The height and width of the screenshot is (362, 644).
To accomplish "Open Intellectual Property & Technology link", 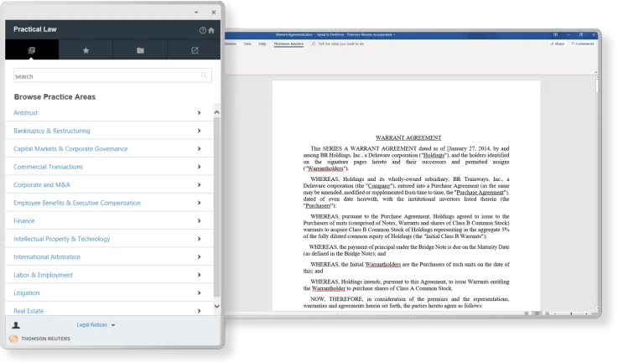I will click(61, 239).
